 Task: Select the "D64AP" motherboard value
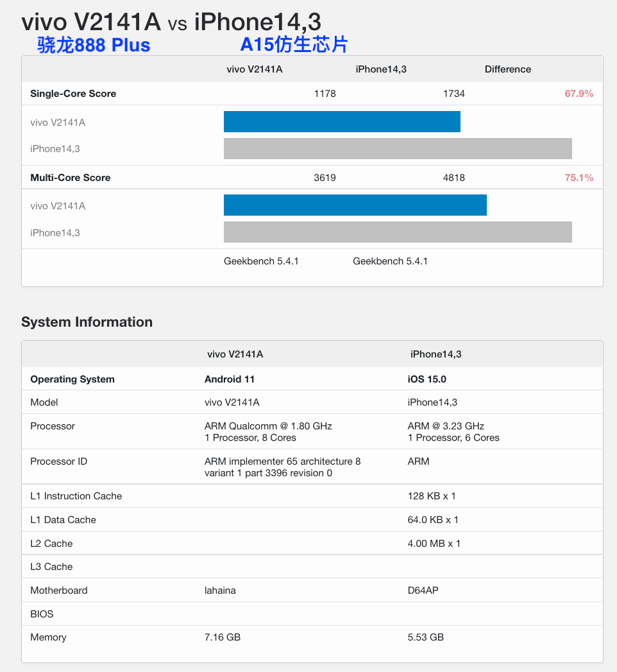423,590
